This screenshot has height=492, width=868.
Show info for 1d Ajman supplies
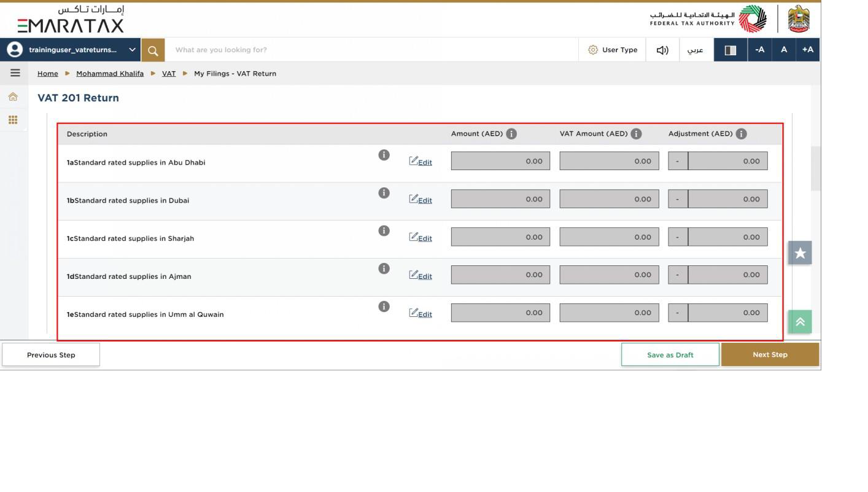[x=384, y=268]
